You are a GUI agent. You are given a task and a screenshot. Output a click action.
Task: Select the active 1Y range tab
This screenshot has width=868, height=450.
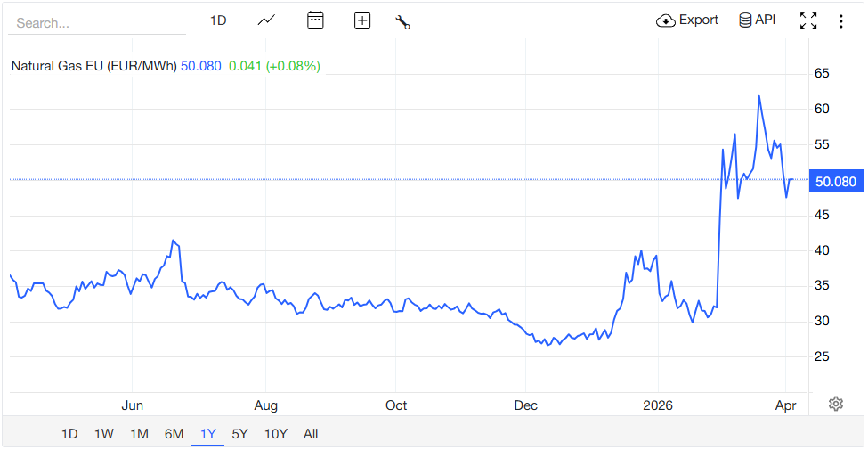tap(207, 434)
